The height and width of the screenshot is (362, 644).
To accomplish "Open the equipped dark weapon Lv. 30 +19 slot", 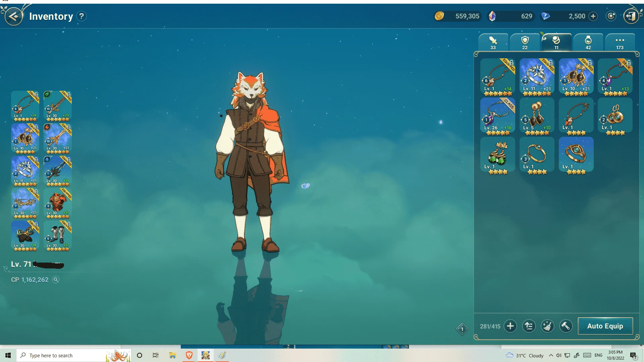I will (58, 171).
